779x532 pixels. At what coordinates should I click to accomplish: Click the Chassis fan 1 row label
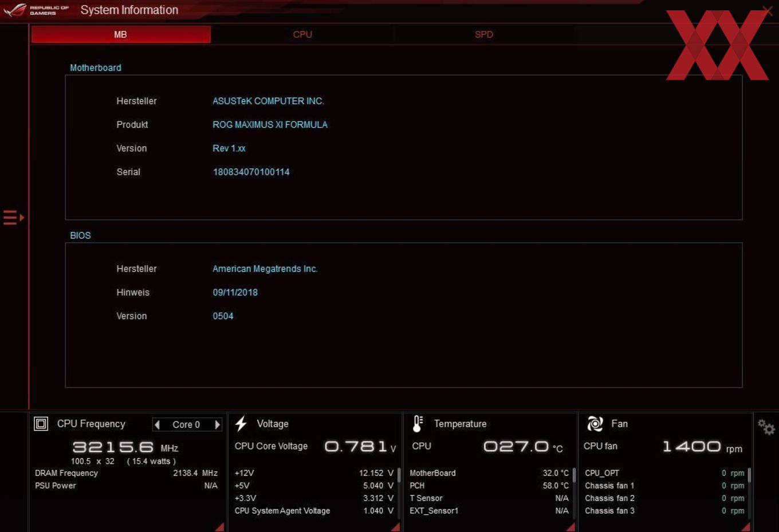[x=609, y=486]
